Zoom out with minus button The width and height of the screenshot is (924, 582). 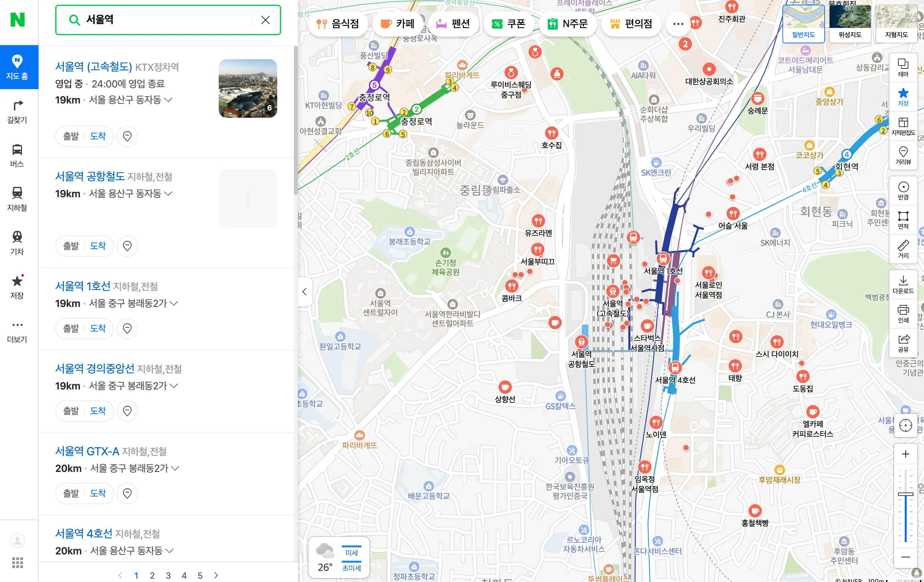click(x=905, y=557)
